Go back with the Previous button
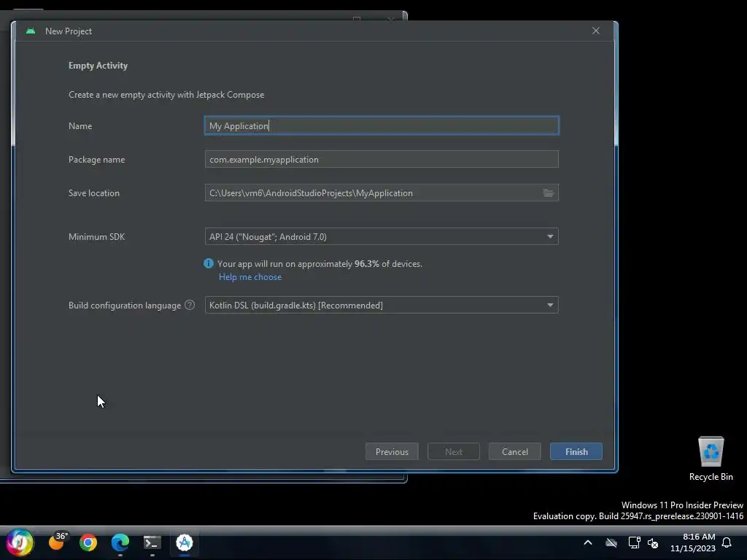Viewport: 747px width, 560px height. 392,451
